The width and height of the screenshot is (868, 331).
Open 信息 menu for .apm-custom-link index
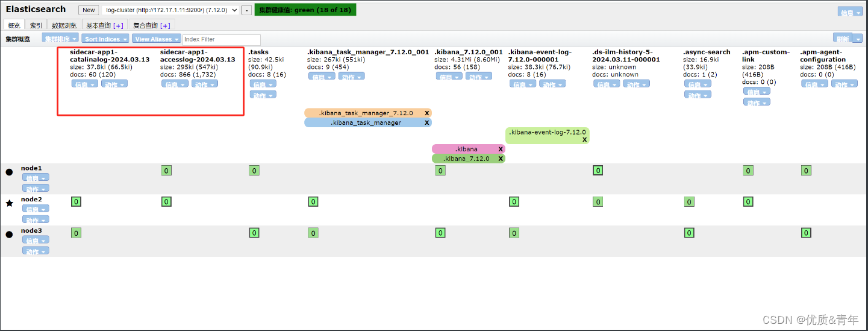tap(757, 91)
